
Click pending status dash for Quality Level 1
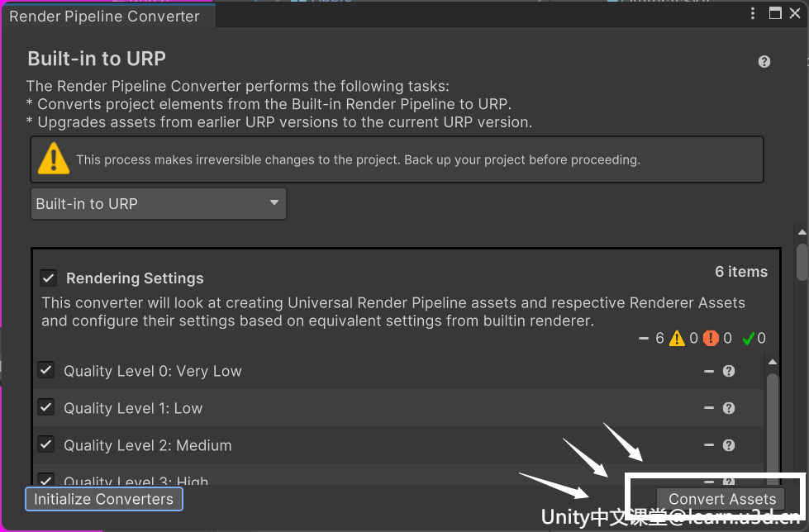(x=709, y=408)
